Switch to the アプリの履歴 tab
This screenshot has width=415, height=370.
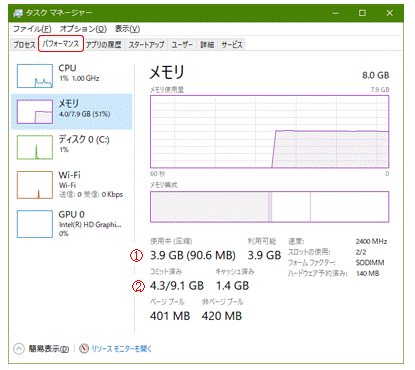(103, 45)
